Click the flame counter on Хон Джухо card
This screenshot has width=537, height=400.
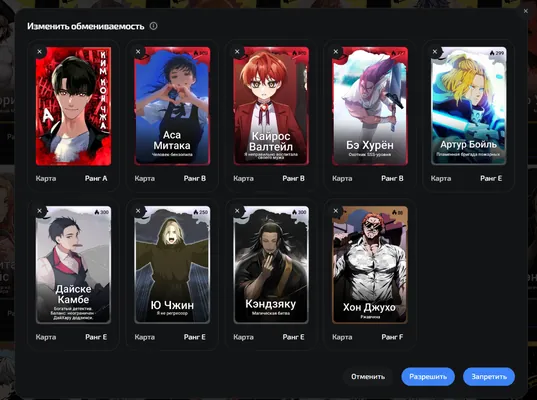tap(398, 213)
